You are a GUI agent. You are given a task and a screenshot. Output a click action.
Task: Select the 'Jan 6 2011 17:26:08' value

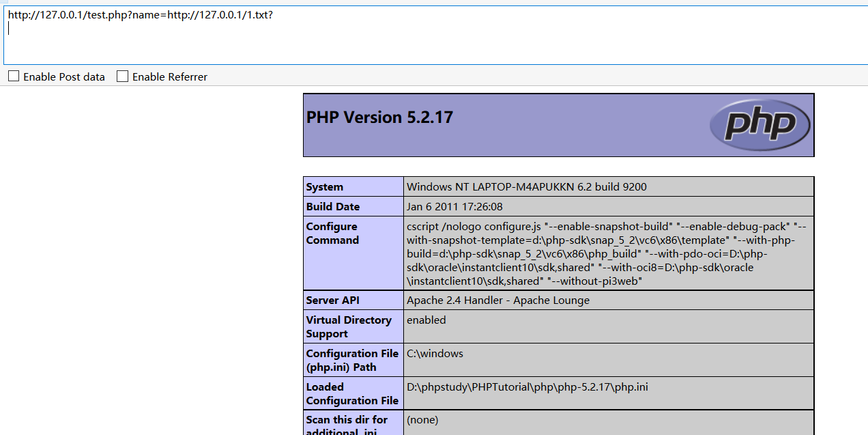[454, 207]
